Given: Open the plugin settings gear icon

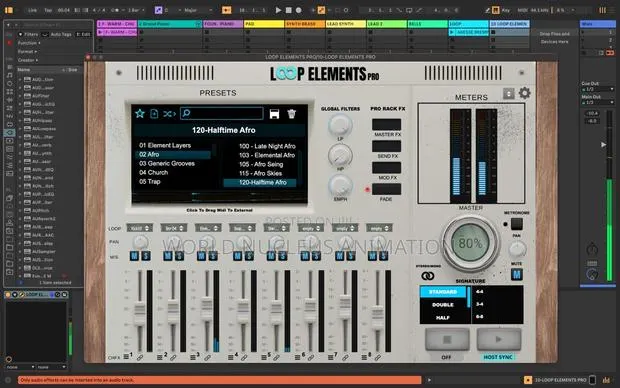Looking at the screenshot, I should (524, 93).
